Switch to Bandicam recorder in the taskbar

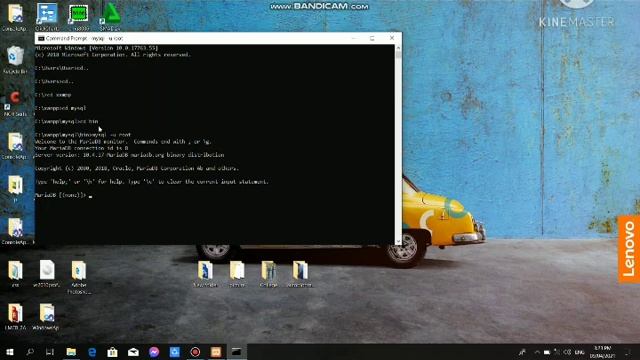coord(195,352)
